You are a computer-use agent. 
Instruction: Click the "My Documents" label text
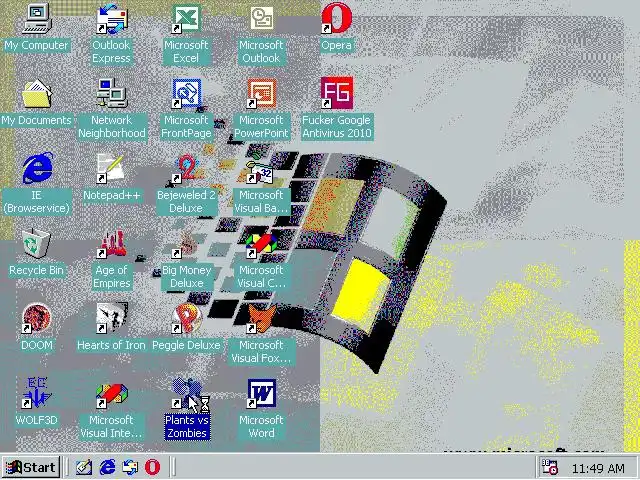(x=36, y=120)
